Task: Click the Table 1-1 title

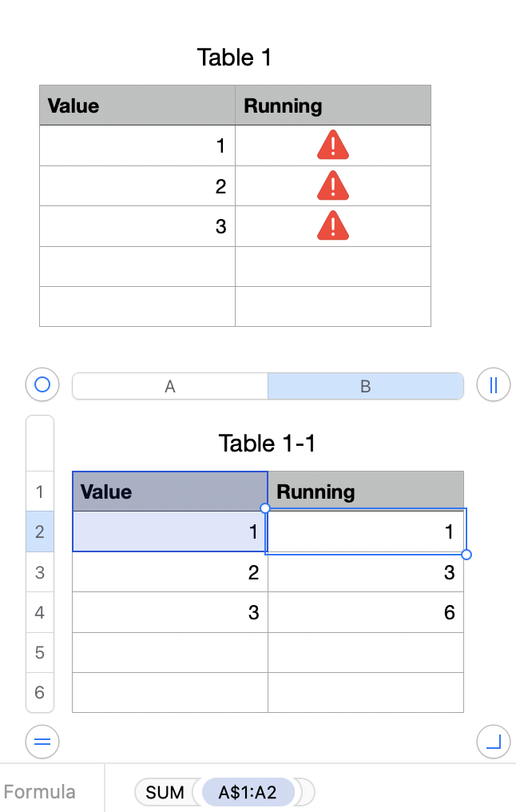Action: coord(267,443)
